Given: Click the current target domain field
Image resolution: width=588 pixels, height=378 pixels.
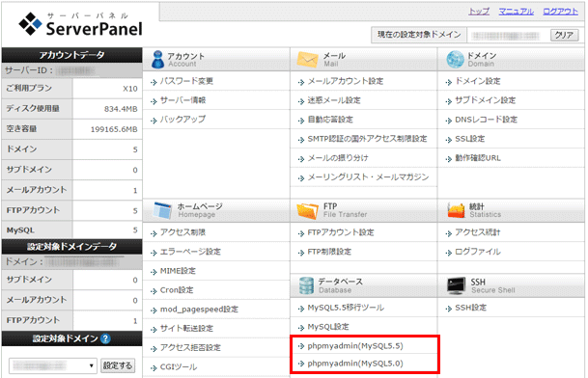Looking at the screenshot, I should click(x=505, y=36).
